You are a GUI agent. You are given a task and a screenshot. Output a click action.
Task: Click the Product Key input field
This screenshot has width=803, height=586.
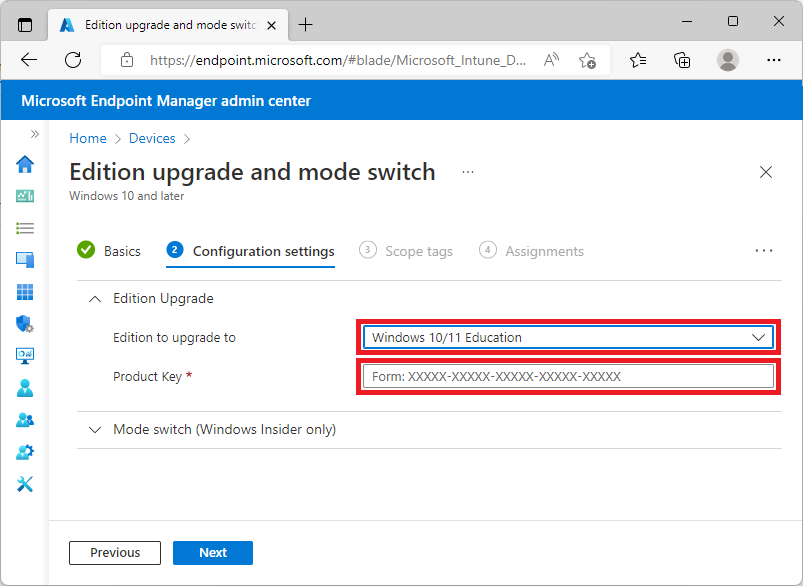click(567, 377)
